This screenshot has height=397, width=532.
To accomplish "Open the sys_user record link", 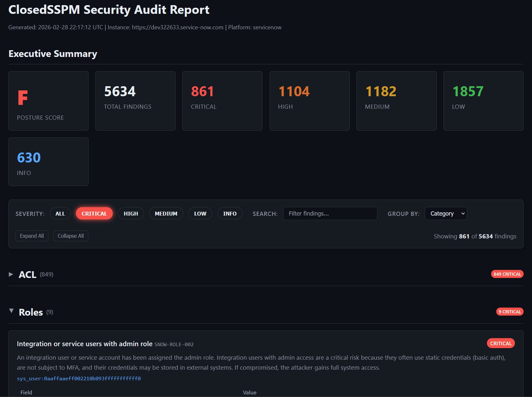I will point(79,379).
